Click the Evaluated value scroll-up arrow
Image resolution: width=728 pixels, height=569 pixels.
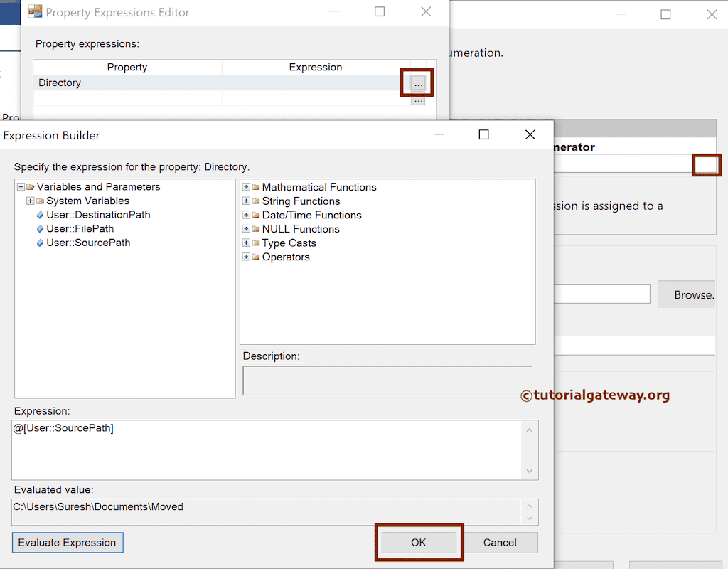(x=530, y=506)
